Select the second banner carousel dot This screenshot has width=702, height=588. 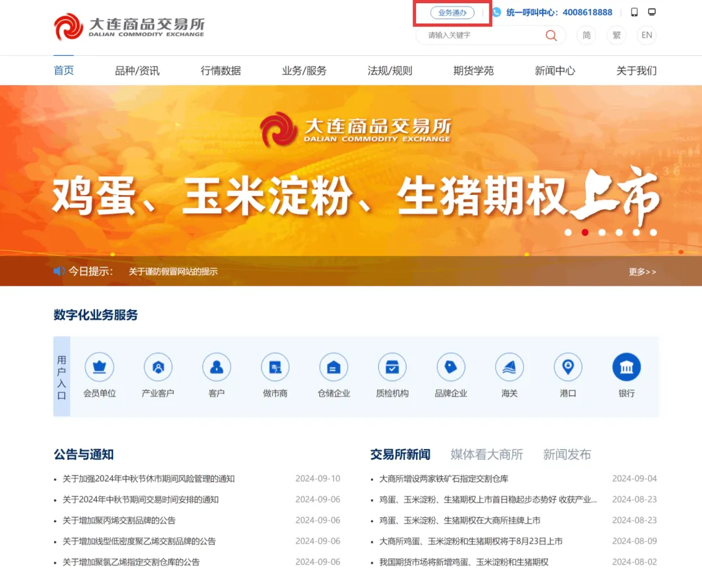click(x=585, y=232)
